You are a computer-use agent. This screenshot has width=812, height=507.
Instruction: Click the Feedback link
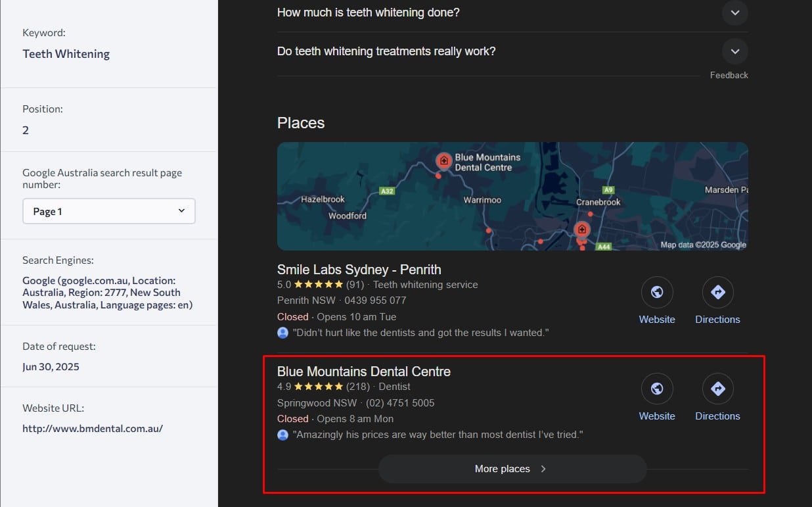pyautogui.click(x=729, y=75)
